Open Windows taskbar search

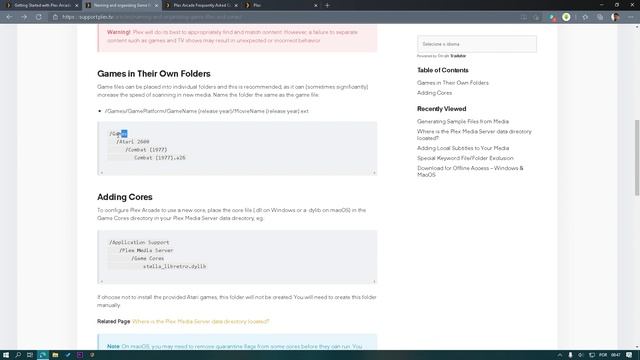[x=18, y=355]
